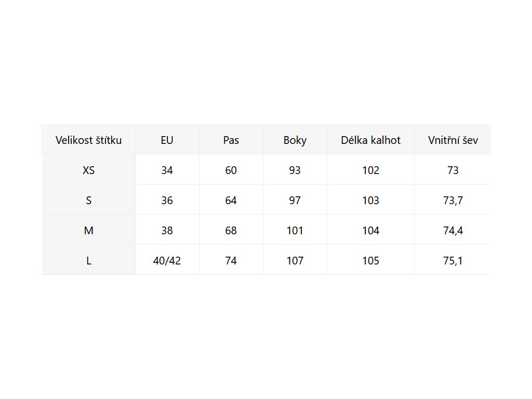Image resolution: width=532 pixels, height=399 pixels.
Task: Click the EU size 40/42 cell
Action: 167,261
